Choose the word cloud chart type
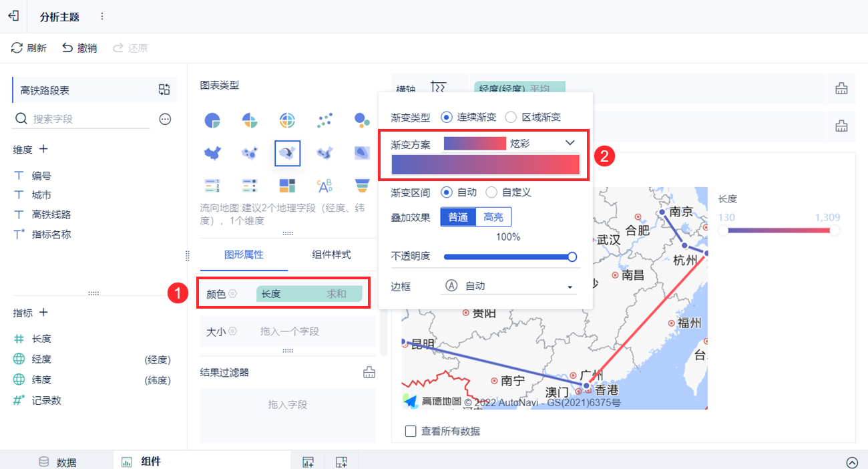Screen dimensions: 868x469 (324, 185)
